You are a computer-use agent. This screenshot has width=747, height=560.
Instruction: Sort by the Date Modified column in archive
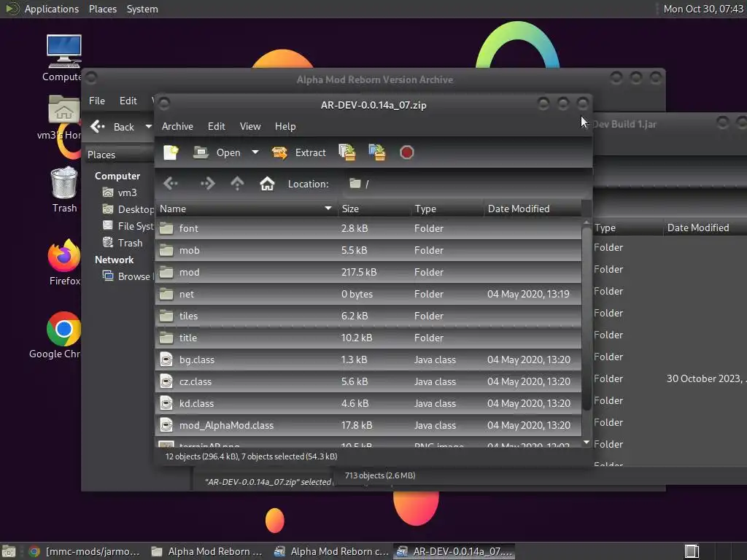[x=532, y=209]
